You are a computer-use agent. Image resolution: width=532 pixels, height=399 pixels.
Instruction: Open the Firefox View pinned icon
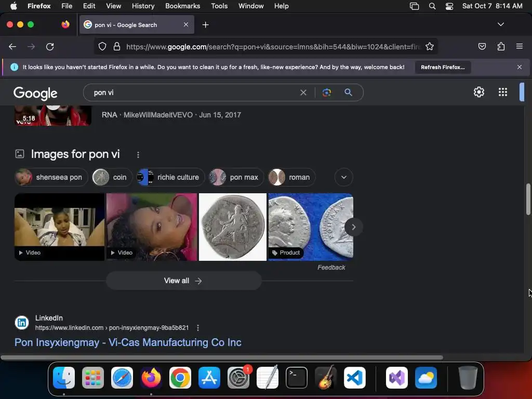point(65,24)
